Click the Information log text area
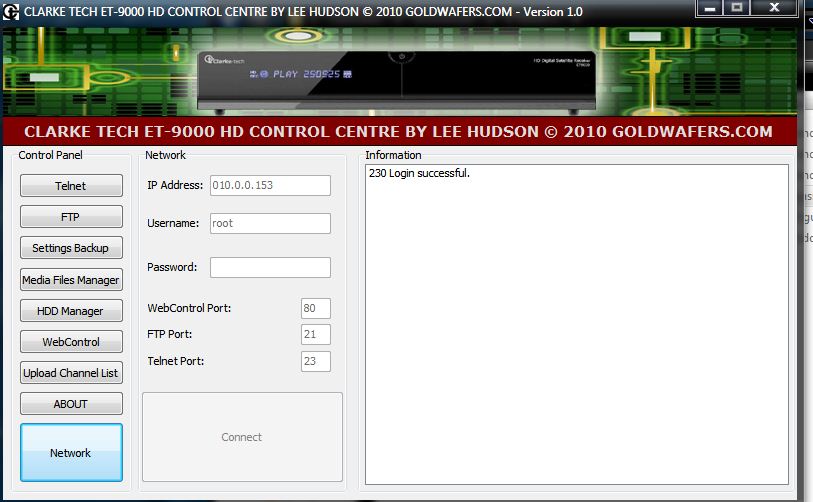Screen dimensions: 813x502 click(x=577, y=325)
